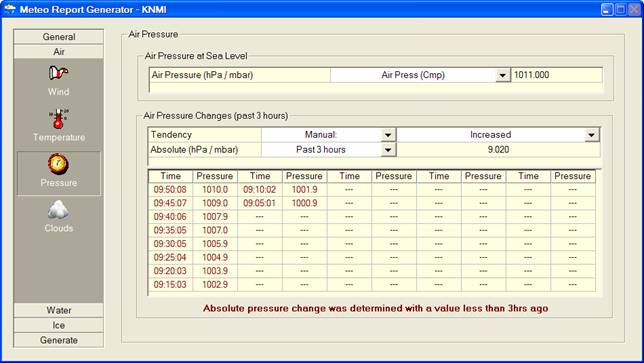Image resolution: width=644 pixels, height=363 pixels.
Task: Maximize the Meteo Report Generator window
Action: tap(621, 9)
